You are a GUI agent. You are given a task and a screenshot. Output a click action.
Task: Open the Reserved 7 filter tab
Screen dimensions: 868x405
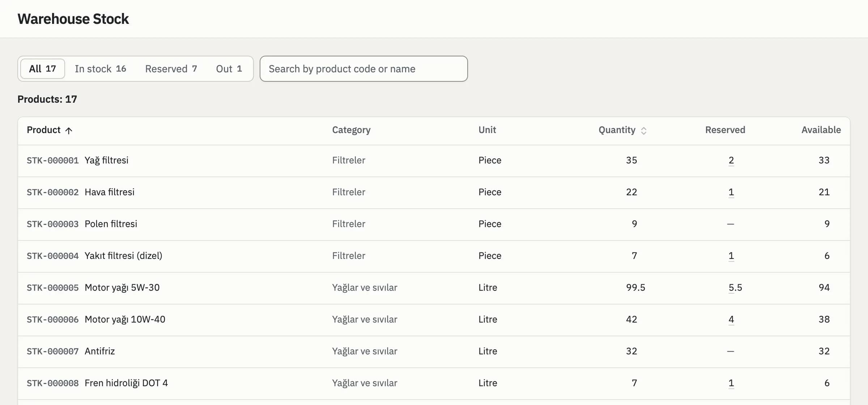point(171,69)
